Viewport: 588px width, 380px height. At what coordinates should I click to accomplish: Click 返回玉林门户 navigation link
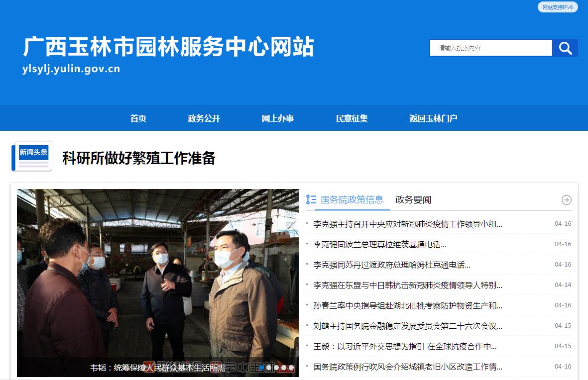(433, 118)
